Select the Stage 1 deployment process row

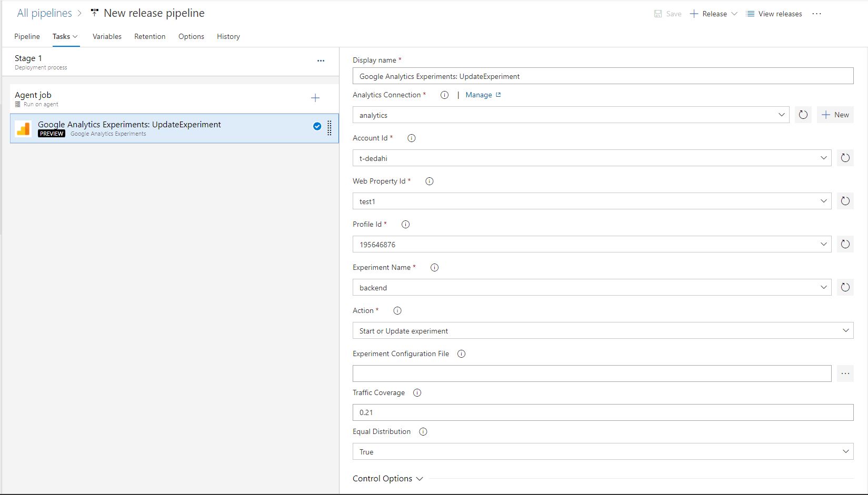click(171, 62)
